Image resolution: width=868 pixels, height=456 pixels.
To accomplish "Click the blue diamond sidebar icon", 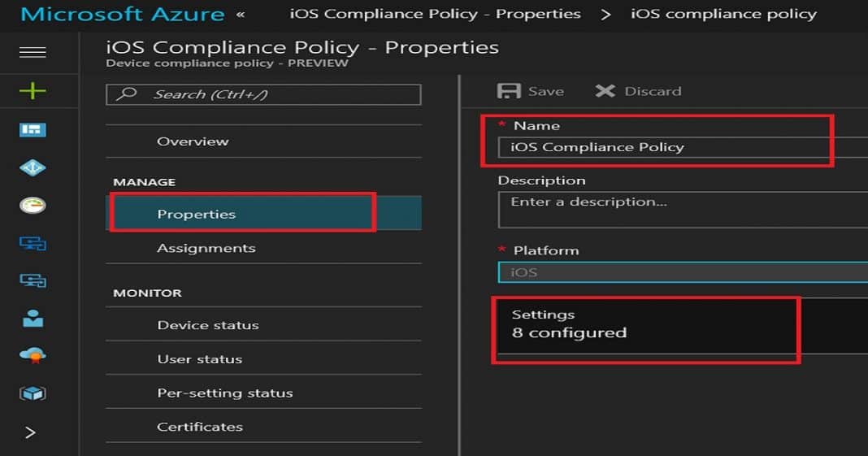I will 33,167.
